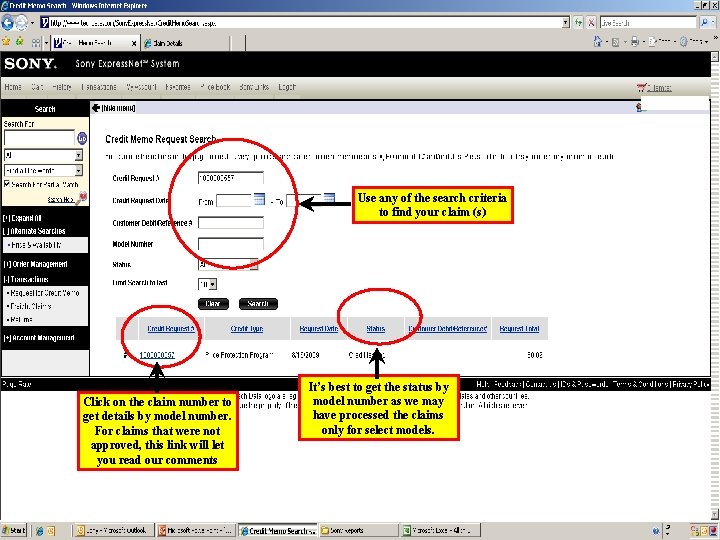
Task: Open the word-match dropdown in Search panel
Action: tap(79, 170)
